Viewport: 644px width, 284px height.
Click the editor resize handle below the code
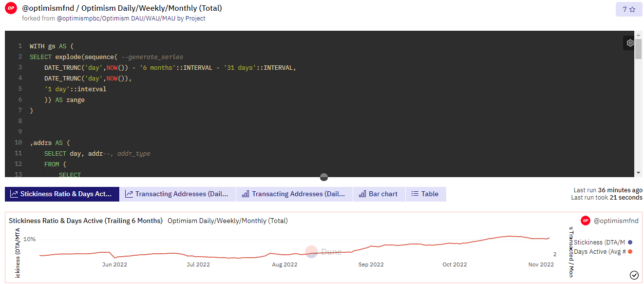pos(324,177)
